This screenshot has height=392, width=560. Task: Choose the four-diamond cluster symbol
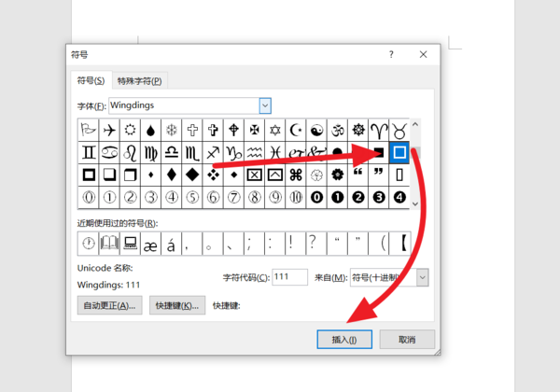[213, 175]
